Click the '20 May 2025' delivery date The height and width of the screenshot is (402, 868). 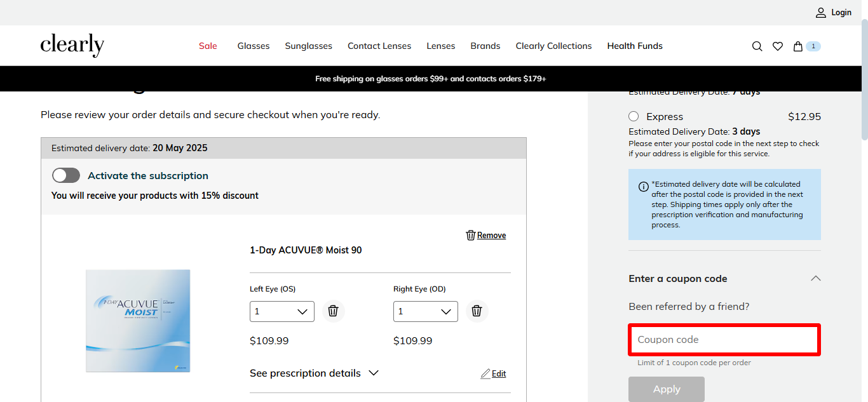(x=180, y=148)
